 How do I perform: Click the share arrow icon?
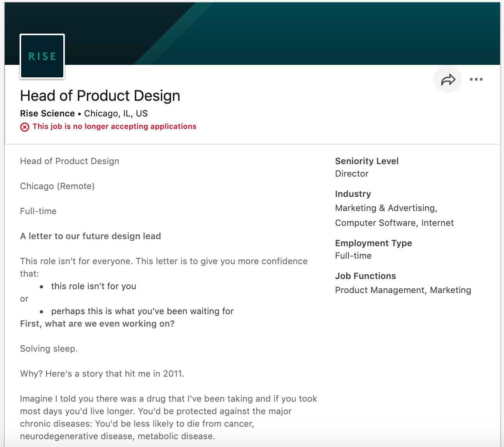tap(447, 79)
